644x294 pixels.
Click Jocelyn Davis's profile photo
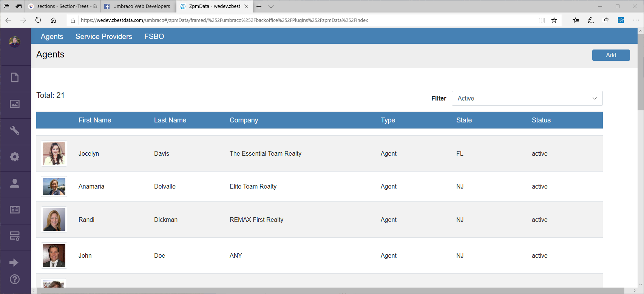[54, 153]
